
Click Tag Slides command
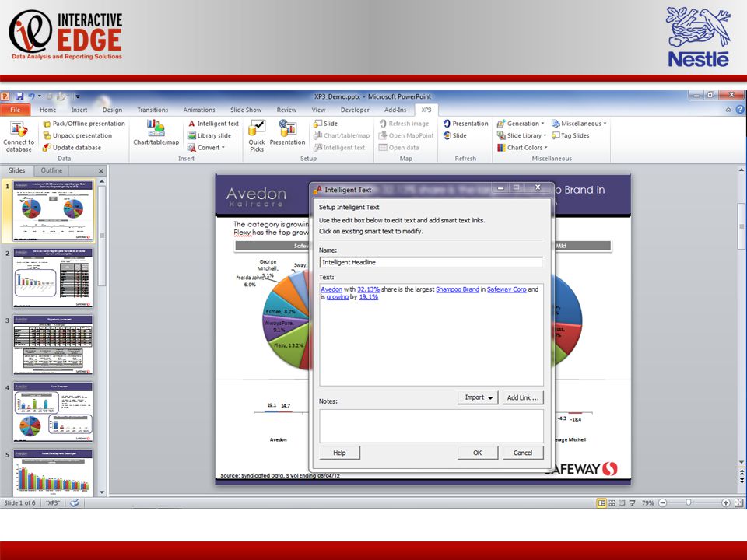point(570,135)
